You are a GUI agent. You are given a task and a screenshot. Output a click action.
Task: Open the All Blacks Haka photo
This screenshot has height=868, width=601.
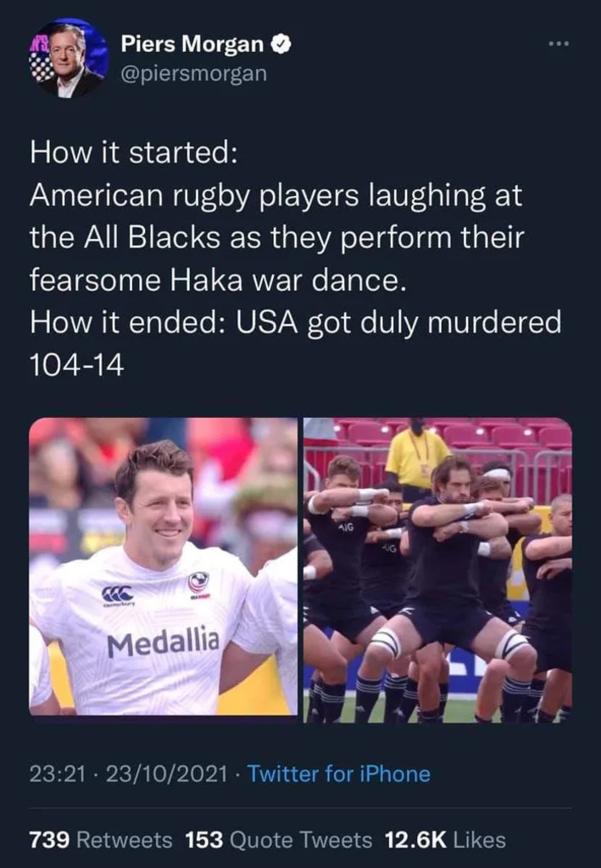(x=437, y=570)
